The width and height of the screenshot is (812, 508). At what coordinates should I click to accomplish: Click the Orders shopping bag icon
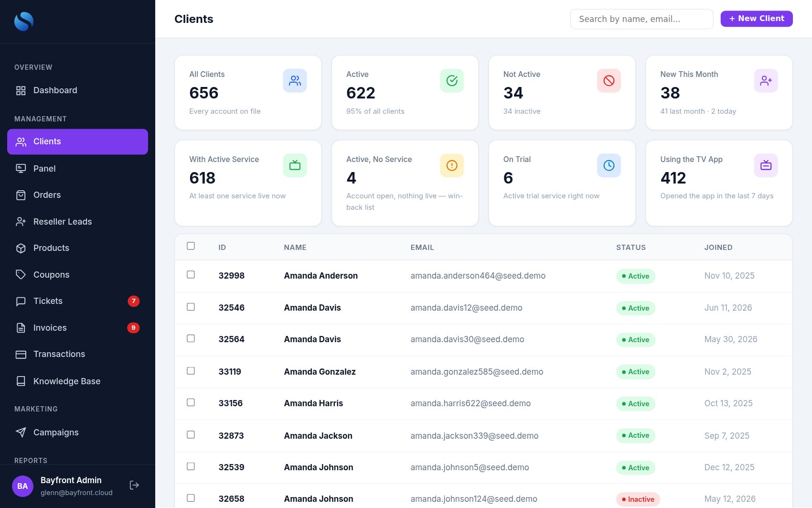21,195
